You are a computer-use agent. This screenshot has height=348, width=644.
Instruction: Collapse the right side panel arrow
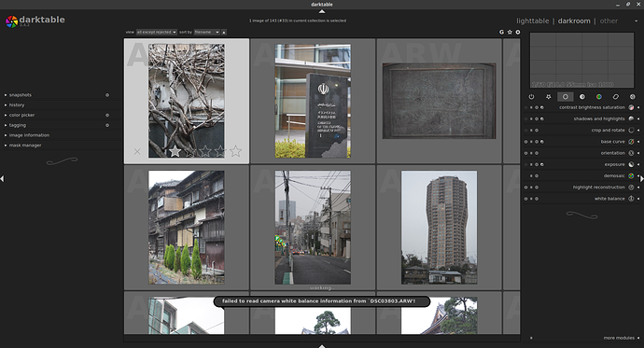point(641,178)
